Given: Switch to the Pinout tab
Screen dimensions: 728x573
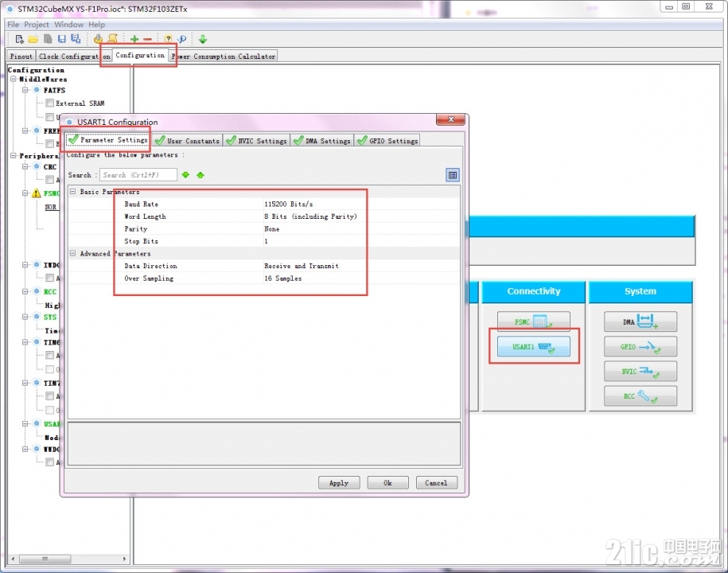Looking at the screenshot, I should coord(21,57).
